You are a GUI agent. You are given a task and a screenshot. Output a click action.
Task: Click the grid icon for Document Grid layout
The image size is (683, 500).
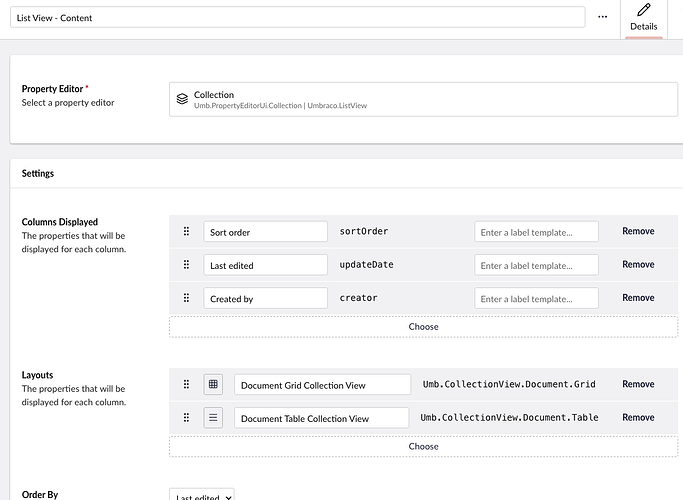[213, 384]
